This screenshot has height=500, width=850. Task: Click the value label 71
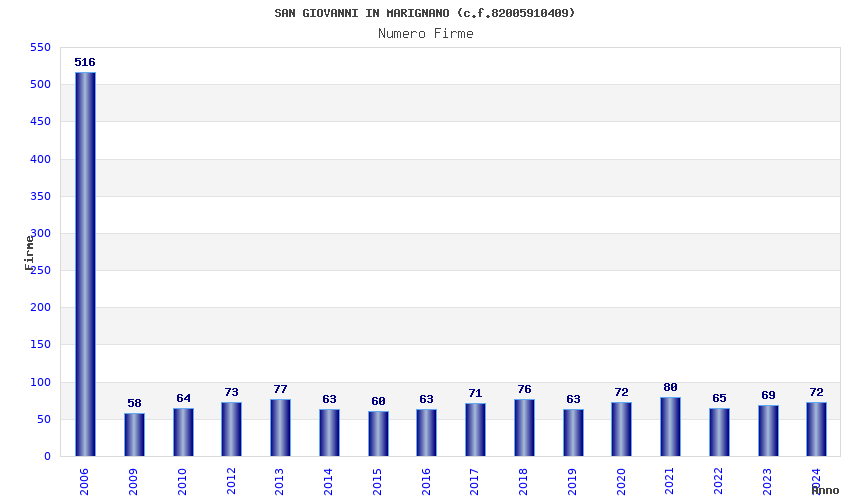475,394
